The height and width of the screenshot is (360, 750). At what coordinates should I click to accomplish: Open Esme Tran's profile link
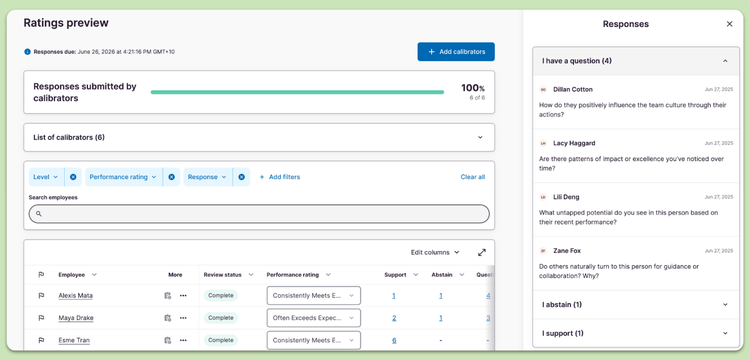[x=74, y=340]
